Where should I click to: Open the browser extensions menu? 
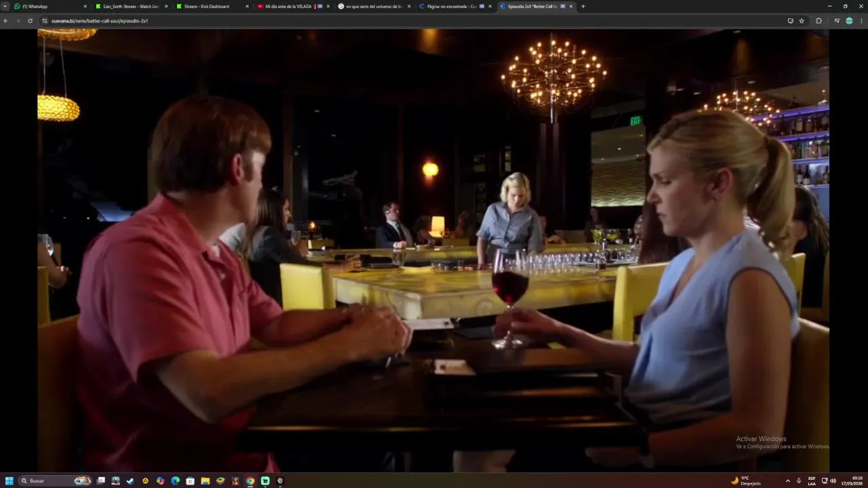point(818,21)
